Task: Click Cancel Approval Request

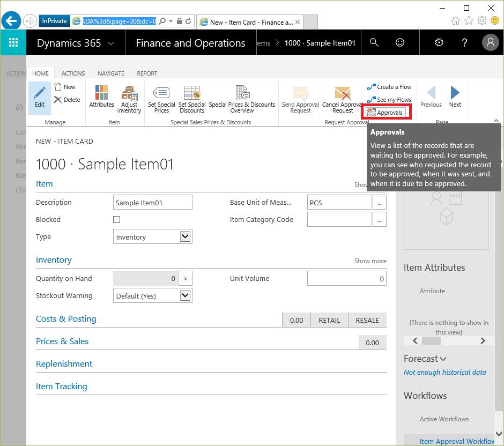Action: click(x=343, y=100)
